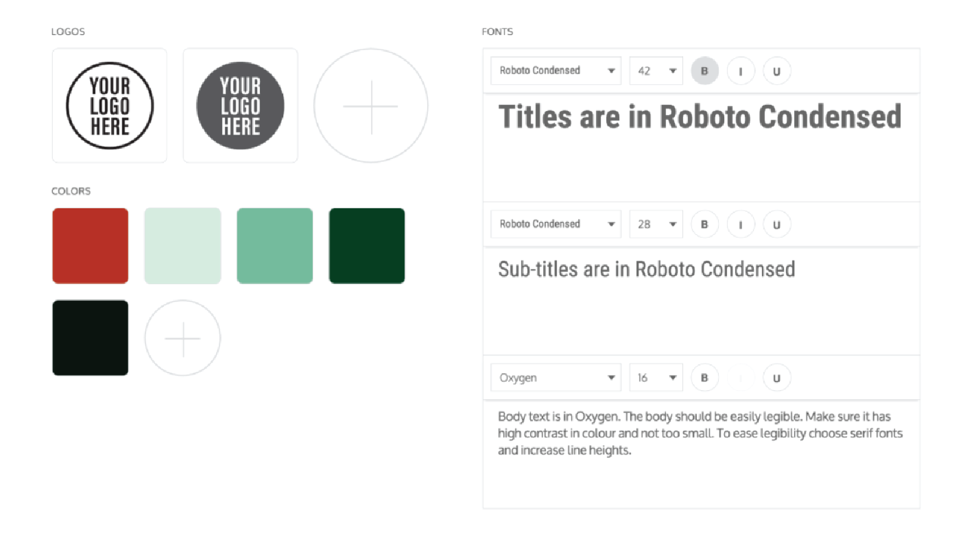The width and height of the screenshot is (980, 534).
Task: Pick the dark forest green swatch
Action: click(367, 246)
